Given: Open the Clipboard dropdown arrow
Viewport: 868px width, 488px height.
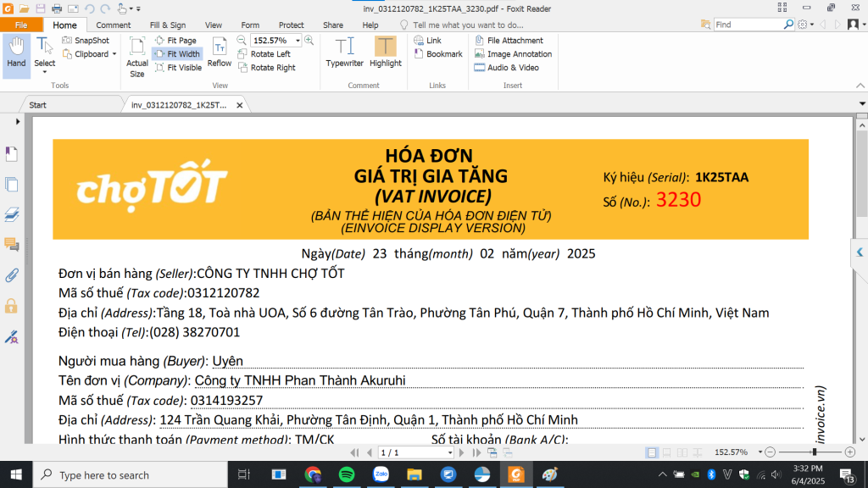Looking at the screenshot, I should (114, 54).
